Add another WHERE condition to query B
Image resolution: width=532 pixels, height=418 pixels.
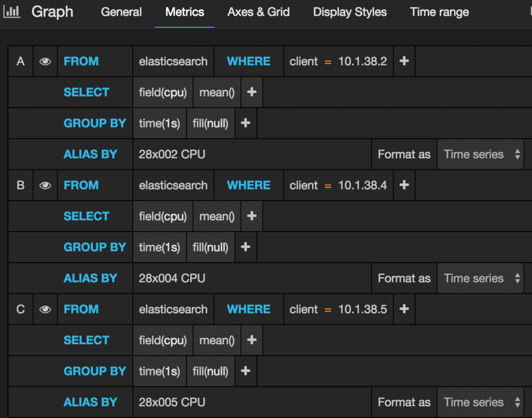click(x=404, y=185)
